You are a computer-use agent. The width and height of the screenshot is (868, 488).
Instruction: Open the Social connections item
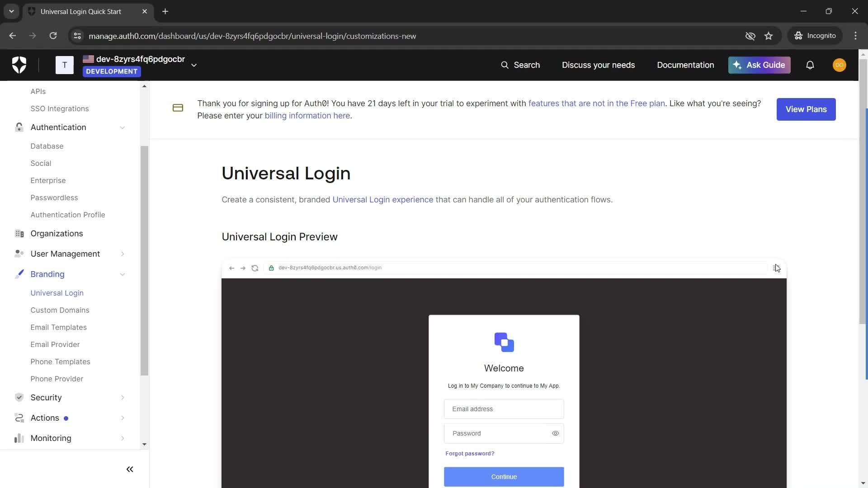click(41, 163)
